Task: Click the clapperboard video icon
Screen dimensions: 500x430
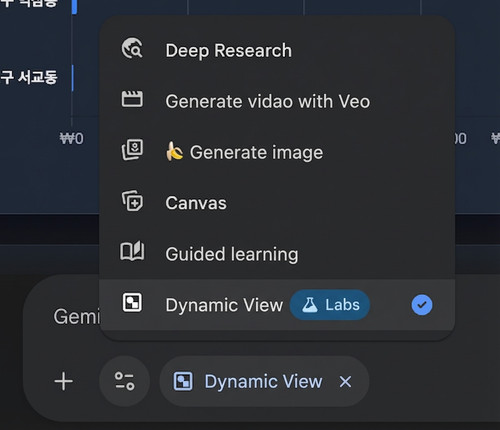Action: tap(132, 99)
